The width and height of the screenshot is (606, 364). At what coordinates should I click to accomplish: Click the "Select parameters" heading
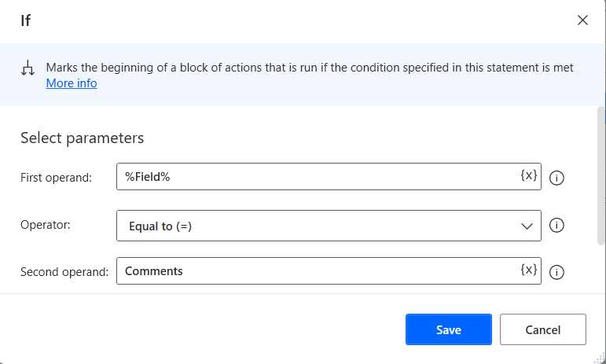pos(82,138)
